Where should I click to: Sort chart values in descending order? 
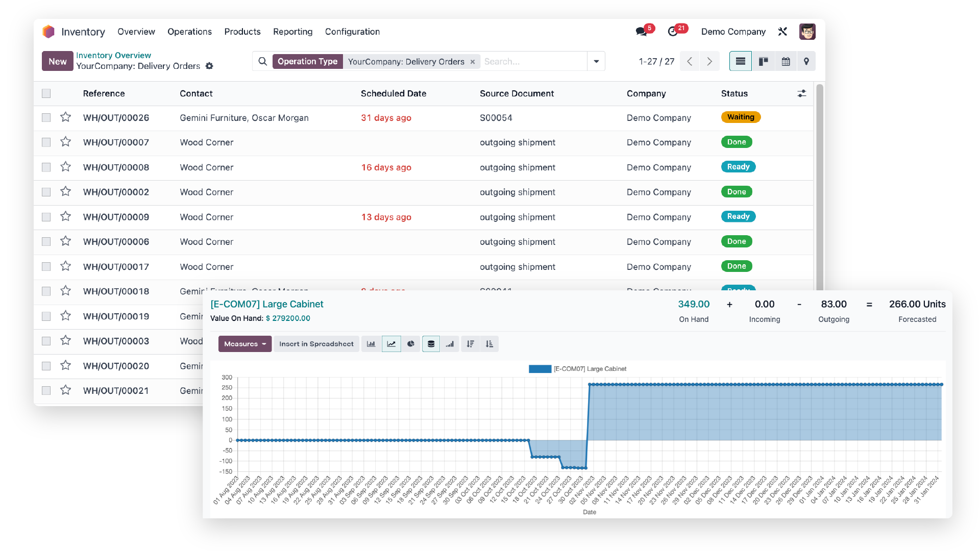[470, 343]
